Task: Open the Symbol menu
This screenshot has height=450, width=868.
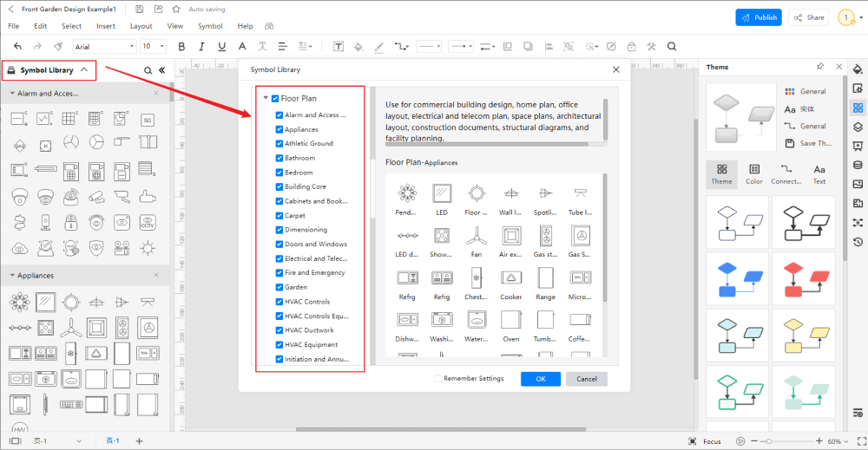Action: [x=210, y=26]
